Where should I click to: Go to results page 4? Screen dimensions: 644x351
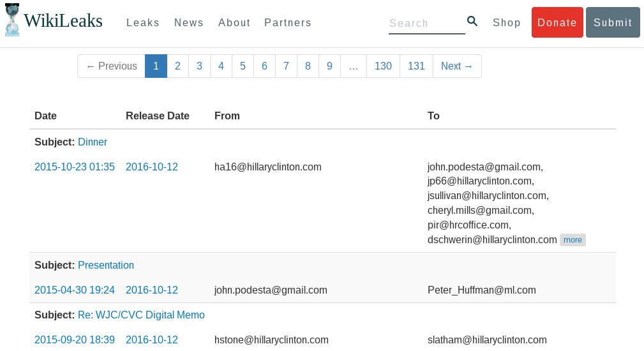pyautogui.click(x=221, y=66)
